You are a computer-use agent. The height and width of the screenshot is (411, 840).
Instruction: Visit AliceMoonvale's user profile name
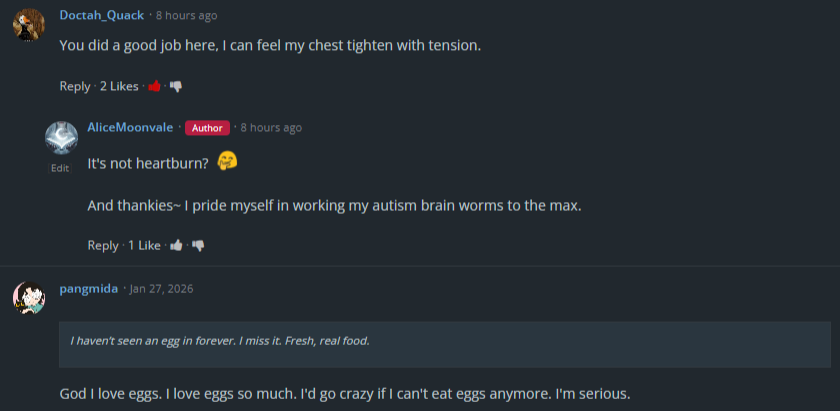(x=130, y=127)
